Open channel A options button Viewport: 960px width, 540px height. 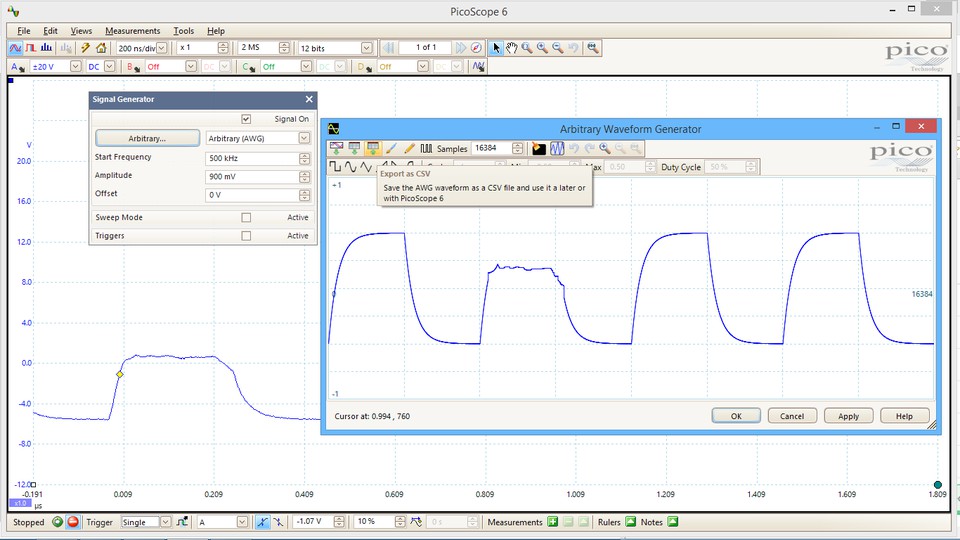coord(17,66)
